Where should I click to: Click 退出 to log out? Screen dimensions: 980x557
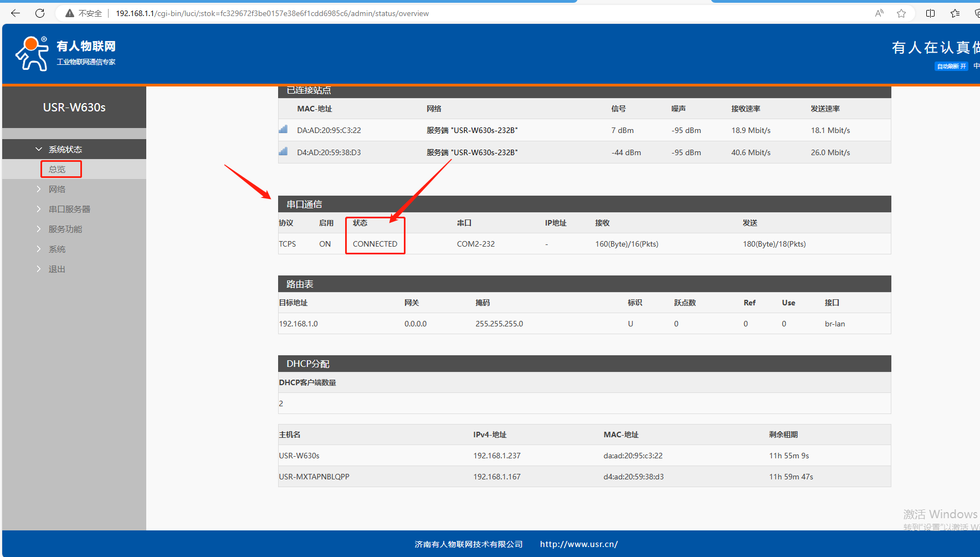pyautogui.click(x=57, y=269)
